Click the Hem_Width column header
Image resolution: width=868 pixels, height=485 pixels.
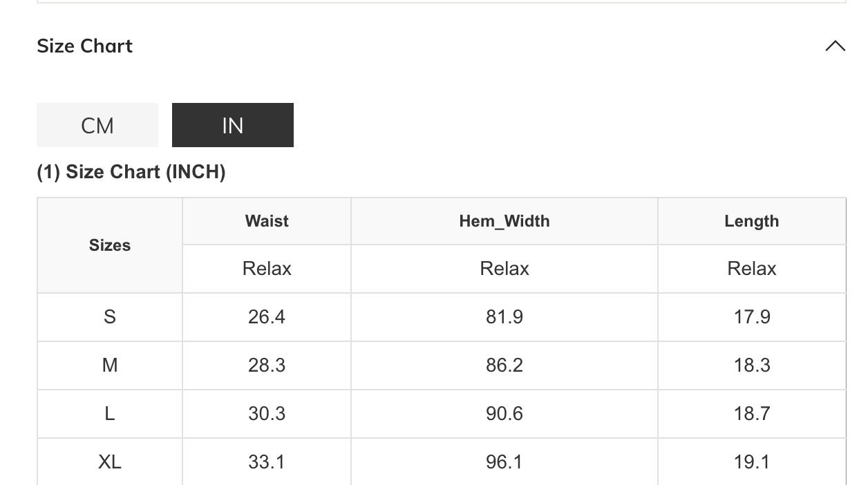click(504, 221)
